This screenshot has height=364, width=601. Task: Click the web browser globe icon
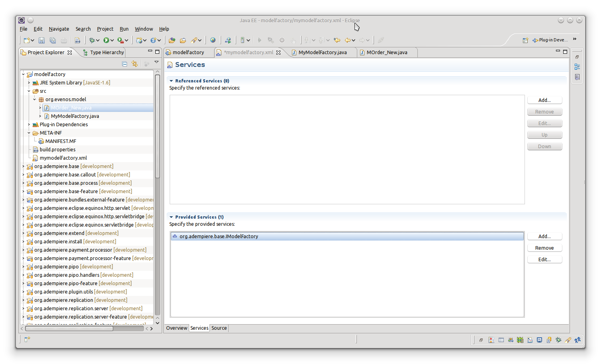[213, 40]
